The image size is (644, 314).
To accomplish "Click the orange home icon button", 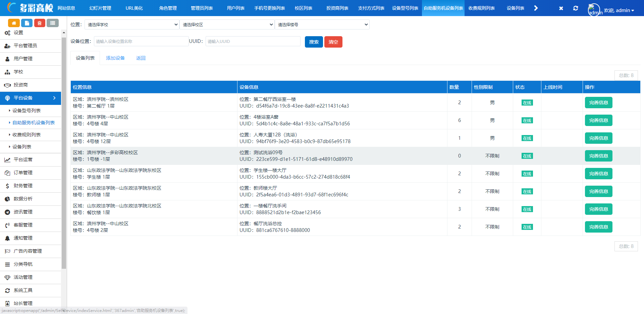I will (14, 23).
